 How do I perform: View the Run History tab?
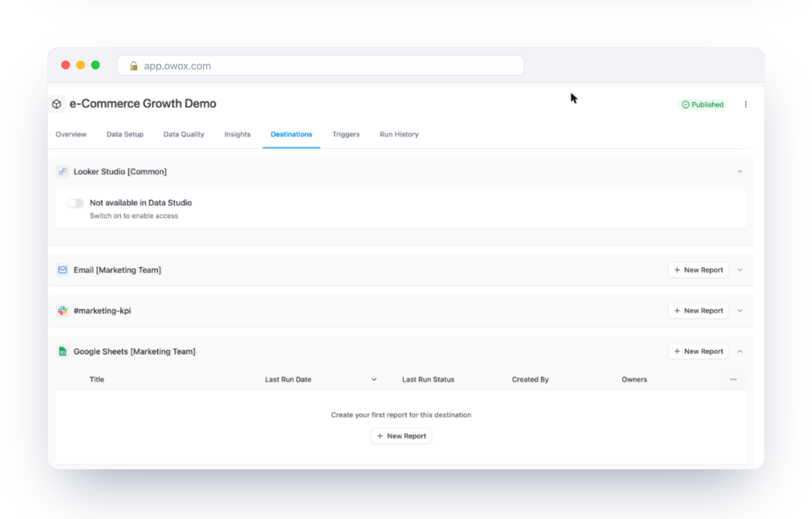pyautogui.click(x=399, y=134)
